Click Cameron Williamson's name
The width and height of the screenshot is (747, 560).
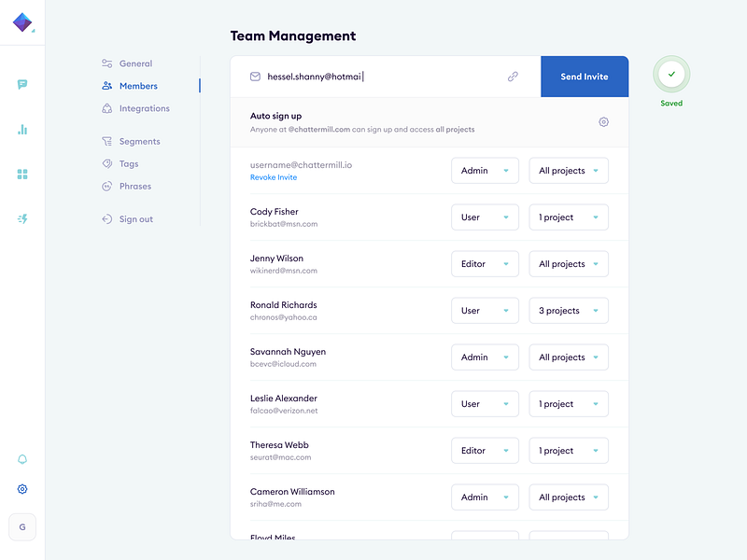point(292,492)
